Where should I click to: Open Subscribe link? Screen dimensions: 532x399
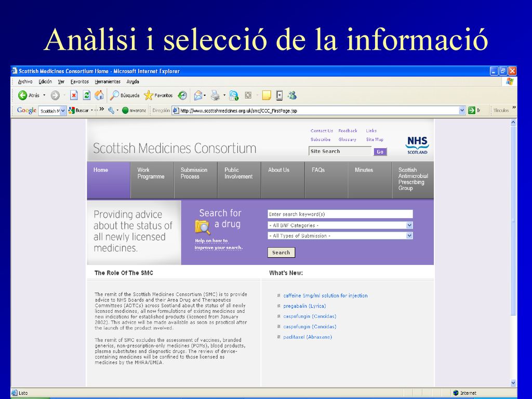tap(321, 139)
